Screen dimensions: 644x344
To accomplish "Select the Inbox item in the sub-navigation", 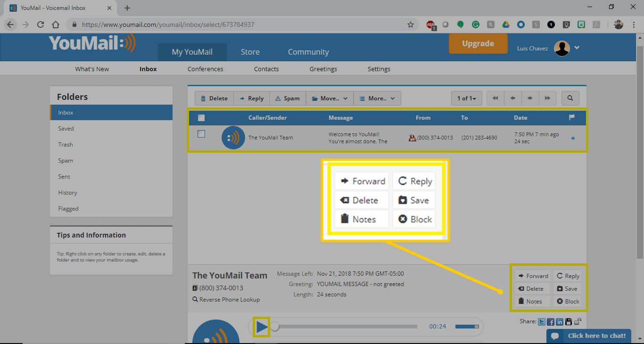I will click(148, 69).
